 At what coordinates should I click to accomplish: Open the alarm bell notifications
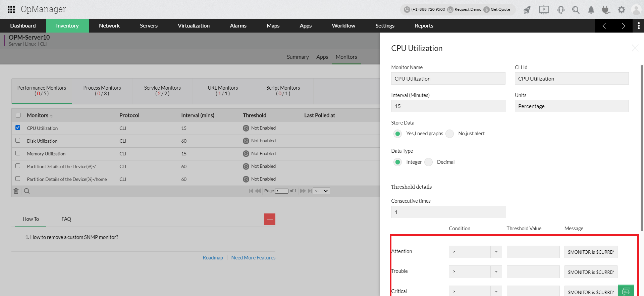591,10
